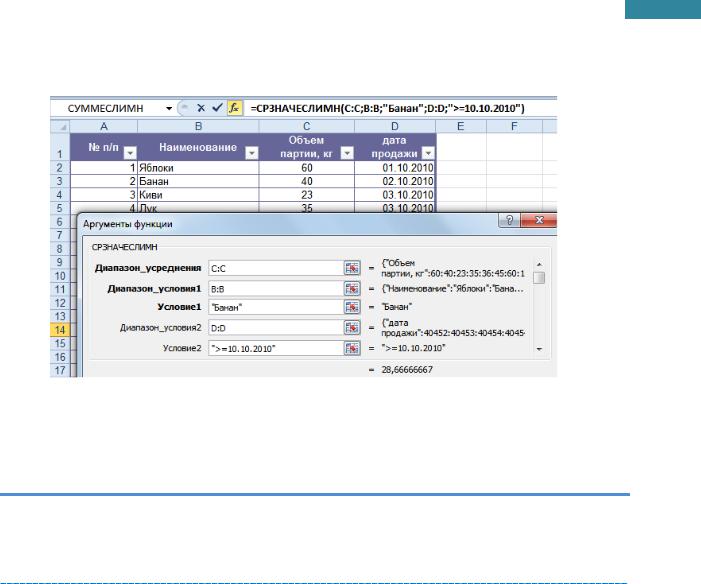
Task: Open filter dropdown for дата продажи column
Action: coord(428,153)
